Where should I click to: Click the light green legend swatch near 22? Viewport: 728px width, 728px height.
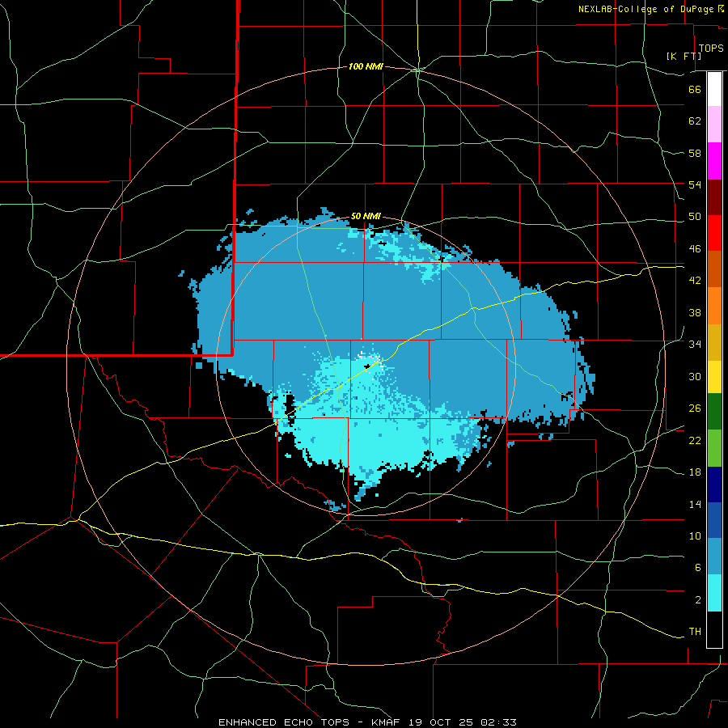[714, 448]
